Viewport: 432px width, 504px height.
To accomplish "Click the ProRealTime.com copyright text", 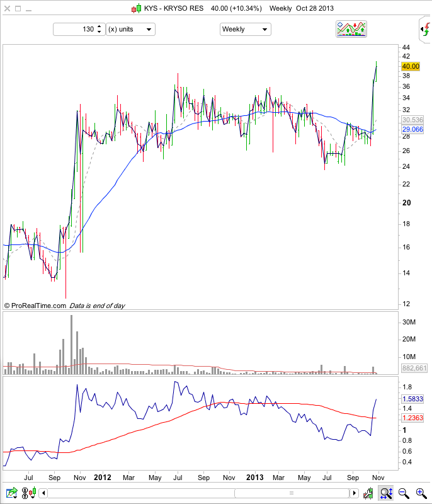I will pyautogui.click(x=35, y=306).
